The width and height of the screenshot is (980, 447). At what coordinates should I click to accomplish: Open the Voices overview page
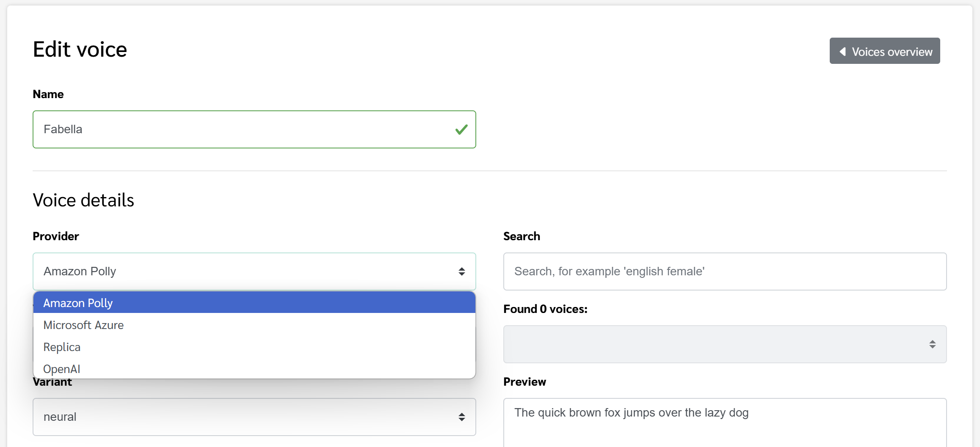(x=885, y=51)
